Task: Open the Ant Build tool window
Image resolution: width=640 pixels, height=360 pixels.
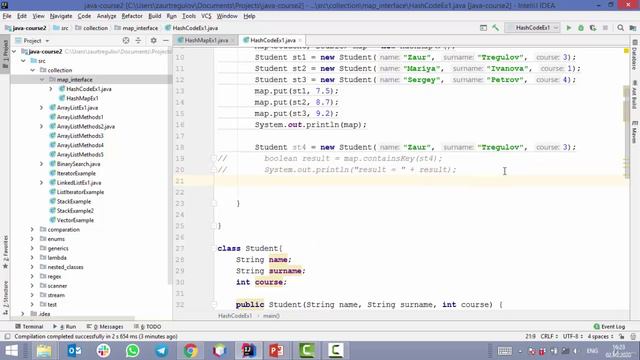Action: tap(635, 94)
